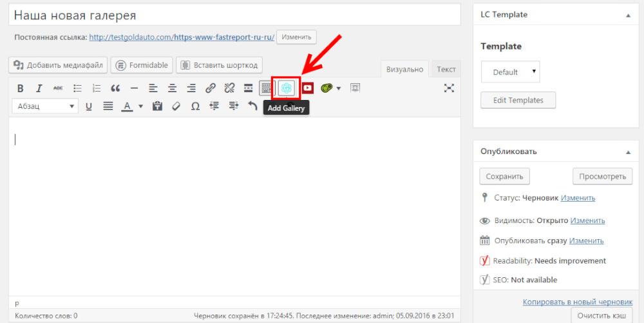644x323 pixels.
Task: Click the post title input field
Action: pyautogui.click(x=234, y=15)
